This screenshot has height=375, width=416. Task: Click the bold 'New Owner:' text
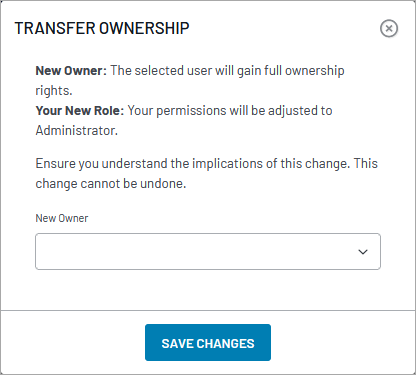click(x=71, y=71)
